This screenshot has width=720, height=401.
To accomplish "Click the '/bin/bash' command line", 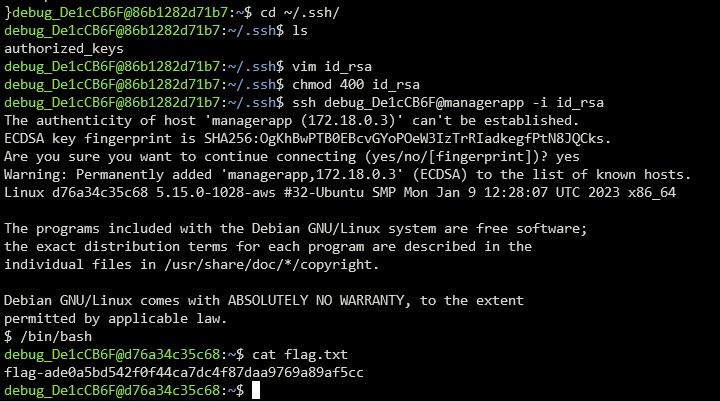I will tap(48, 337).
